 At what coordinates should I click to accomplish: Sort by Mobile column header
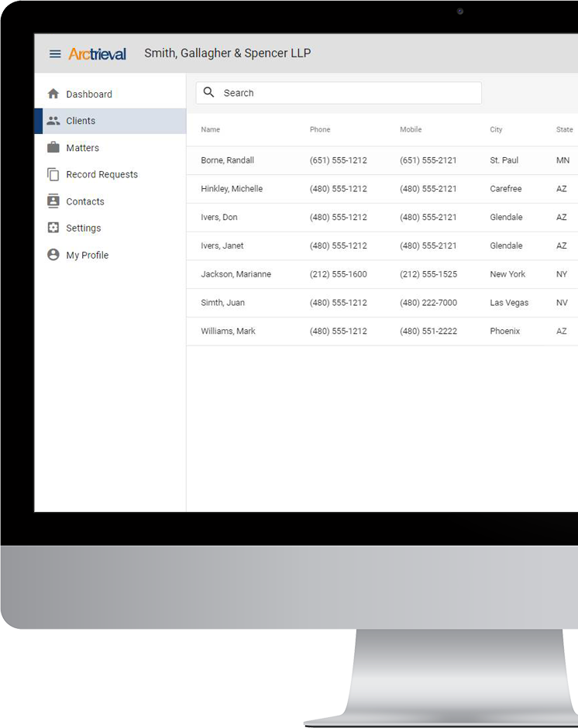pyautogui.click(x=411, y=129)
